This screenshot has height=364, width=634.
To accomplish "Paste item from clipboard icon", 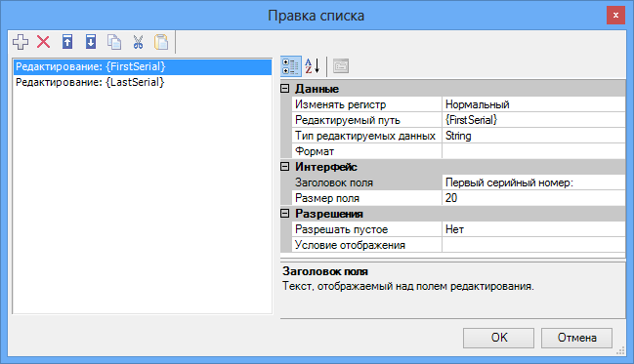I will pos(161,42).
